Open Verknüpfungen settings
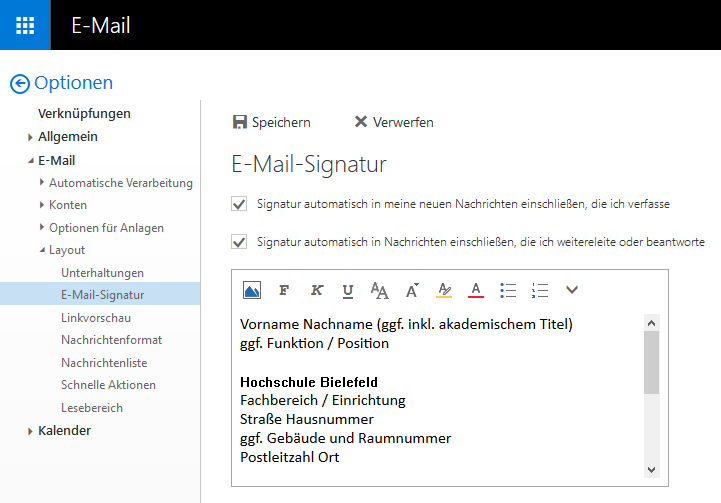Image resolution: width=721 pixels, height=503 pixels. click(x=84, y=114)
